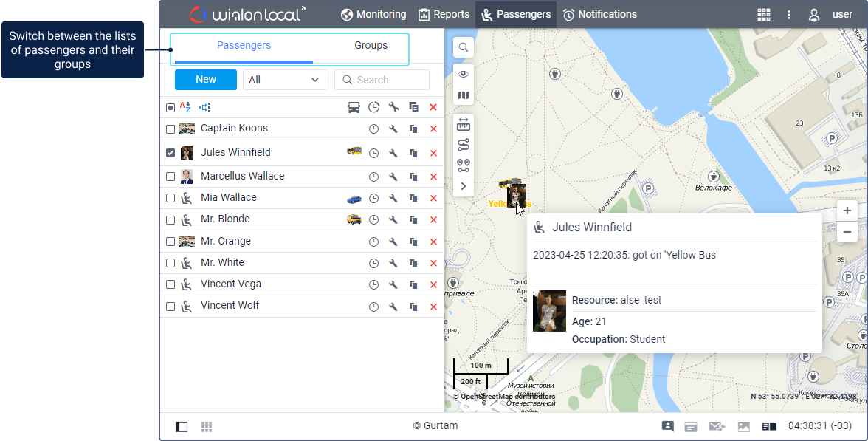The width and height of the screenshot is (868, 441).
Task: Zoom in the map with plus button
Action: 847,211
